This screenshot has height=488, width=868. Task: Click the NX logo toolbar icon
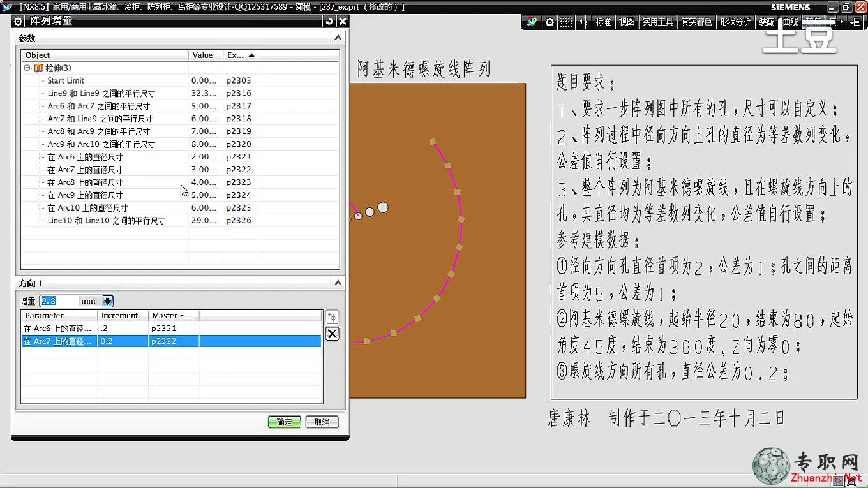[x=532, y=22]
